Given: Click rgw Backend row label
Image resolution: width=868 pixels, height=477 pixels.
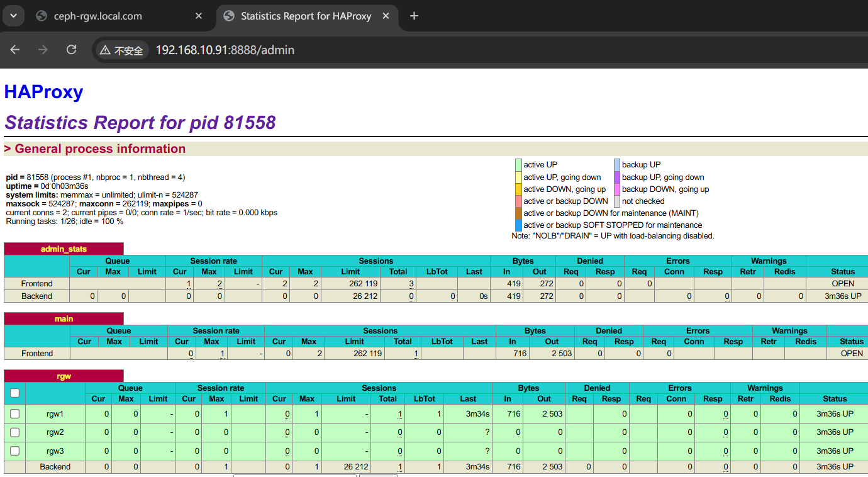Looking at the screenshot, I should [55, 467].
